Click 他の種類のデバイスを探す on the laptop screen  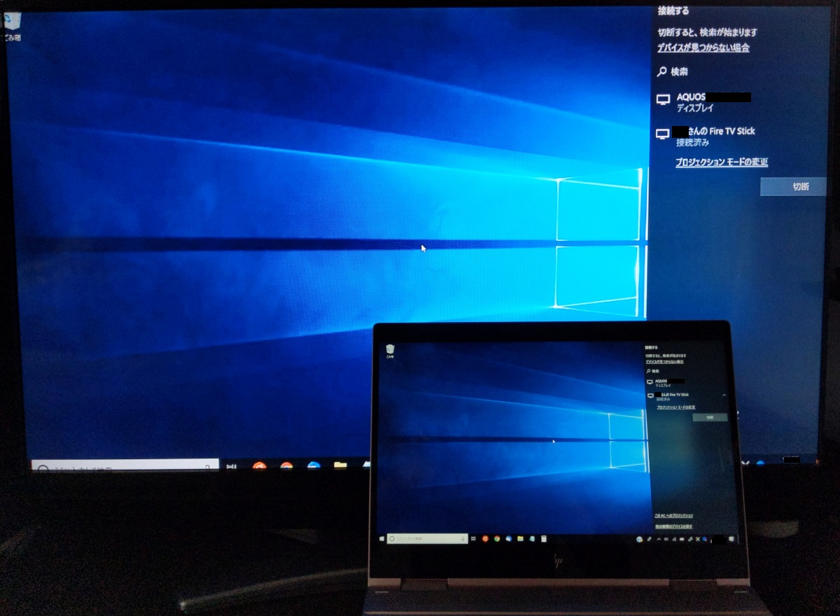tap(673, 526)
